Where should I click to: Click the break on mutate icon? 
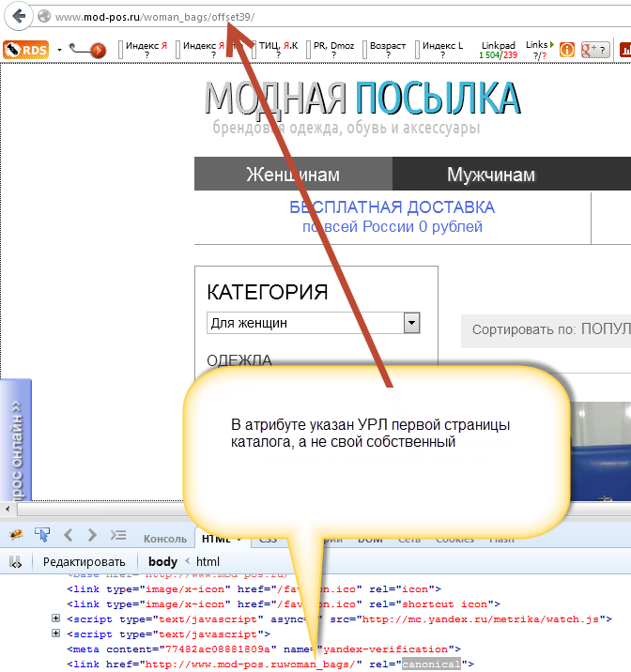tap(15, 562)
